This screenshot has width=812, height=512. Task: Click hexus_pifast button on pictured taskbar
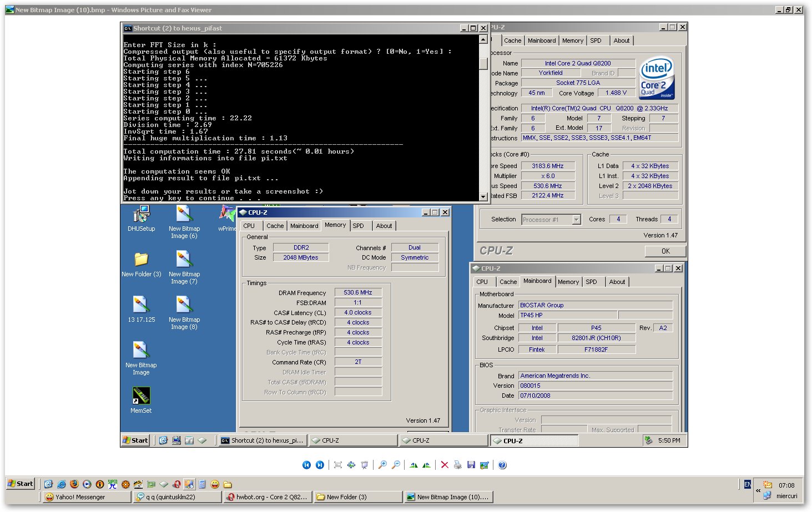tap(262, 440)
